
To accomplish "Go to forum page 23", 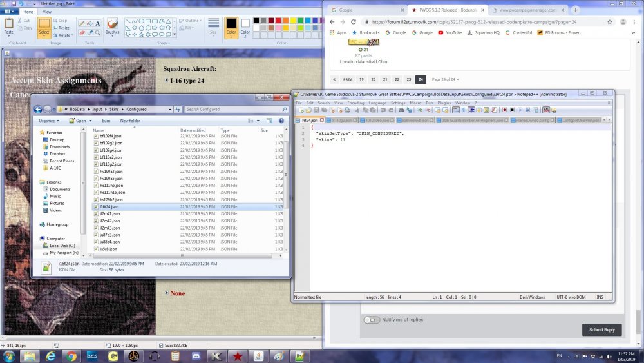I will [408, 79].
